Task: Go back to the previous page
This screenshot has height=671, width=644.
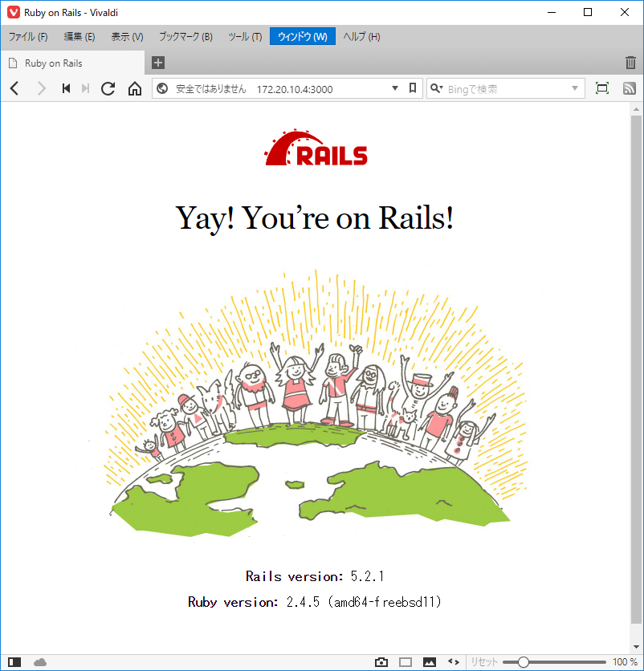Action: click(14, 88)
